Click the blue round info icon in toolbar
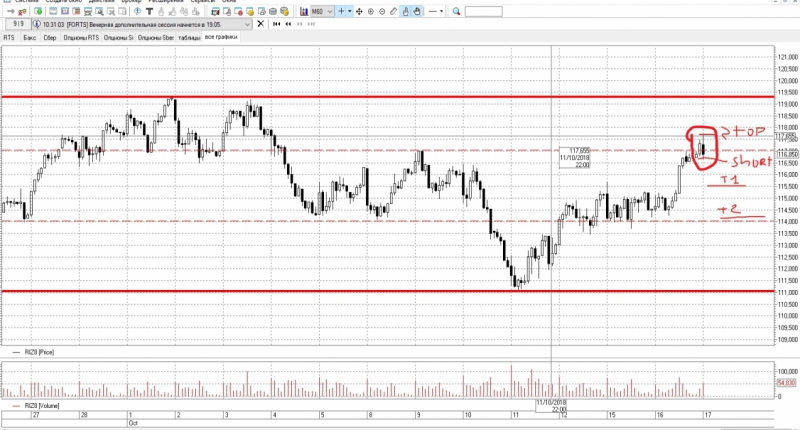This screenshot has width=800, height=430. click(137, 11)
